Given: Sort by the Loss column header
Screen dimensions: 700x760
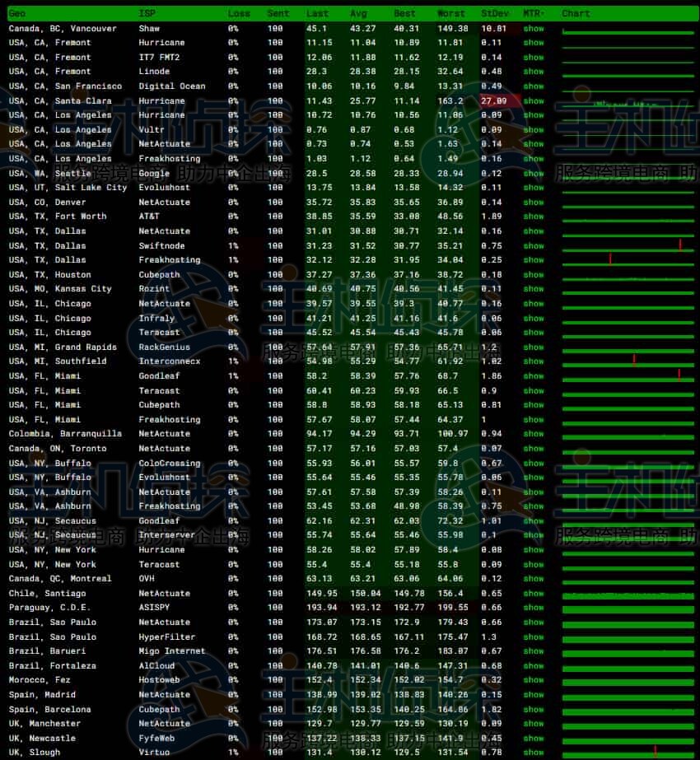Looking at the screenshot, I should coord(239,14).
